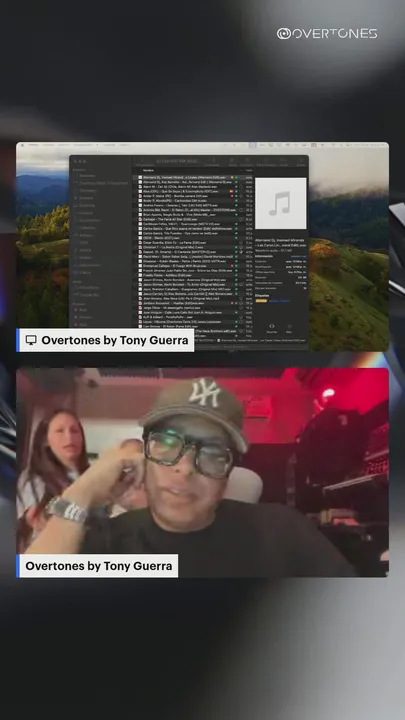405x720 pixels.
Task: Click Mostrar más in the Información section
Action: pyautogui.click(x=298, y=256)
